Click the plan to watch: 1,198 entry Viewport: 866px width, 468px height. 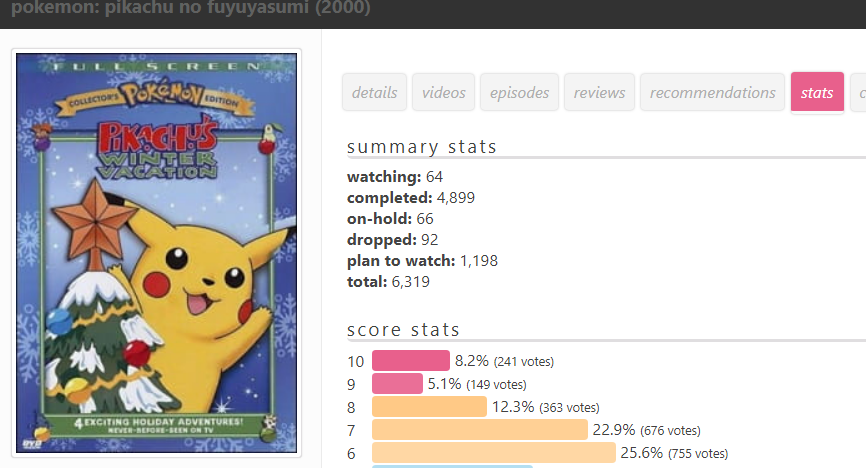pyautogui.click(x=422, y=261)
